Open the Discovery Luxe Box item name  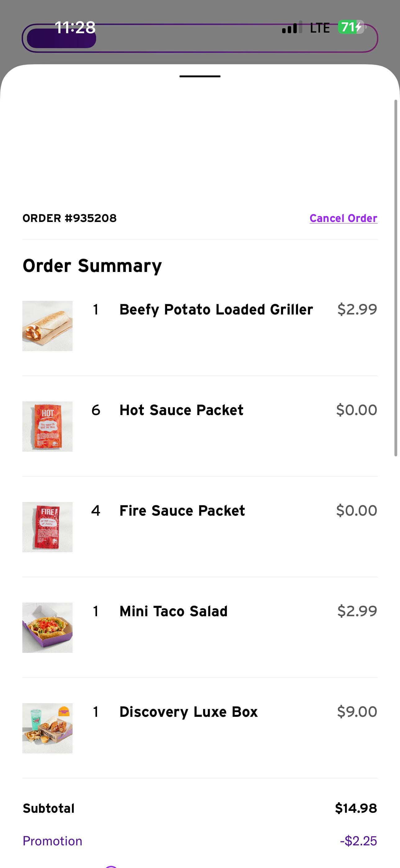(x=189, y=712)
